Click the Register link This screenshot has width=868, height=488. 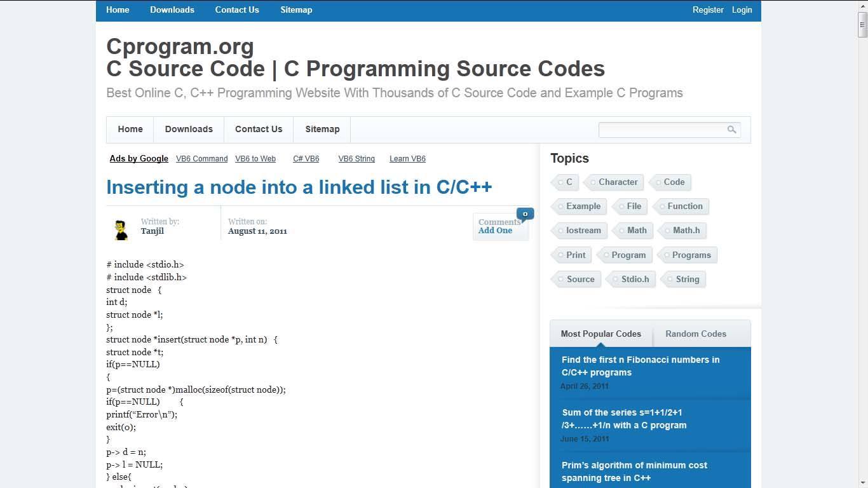(708, 10)
